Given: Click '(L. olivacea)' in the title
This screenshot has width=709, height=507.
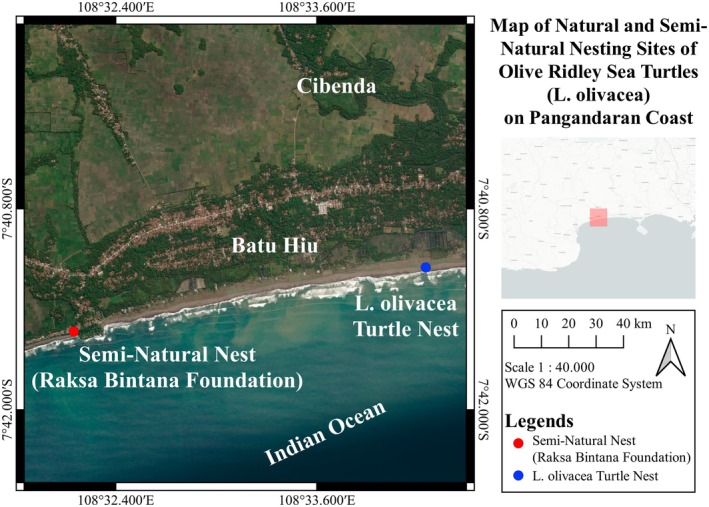Looking at the screenshot, I should click(x=598, y=95).
